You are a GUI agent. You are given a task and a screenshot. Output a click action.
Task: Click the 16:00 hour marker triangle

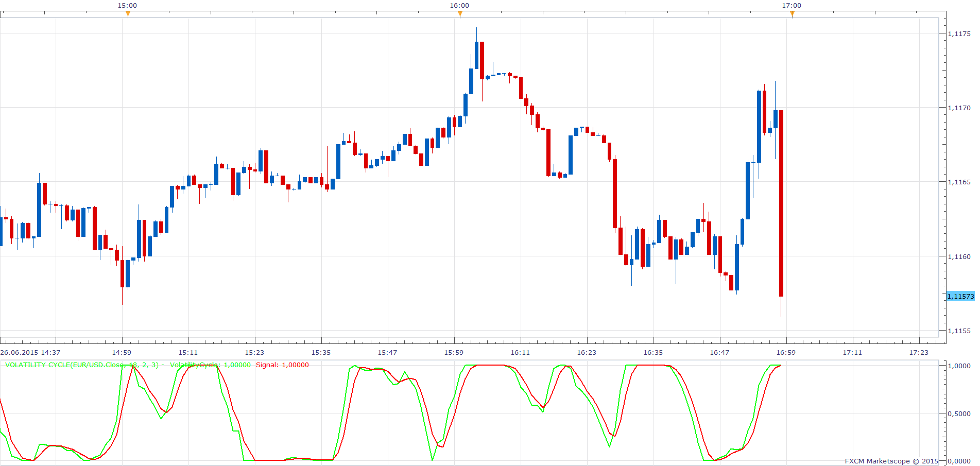460,14
